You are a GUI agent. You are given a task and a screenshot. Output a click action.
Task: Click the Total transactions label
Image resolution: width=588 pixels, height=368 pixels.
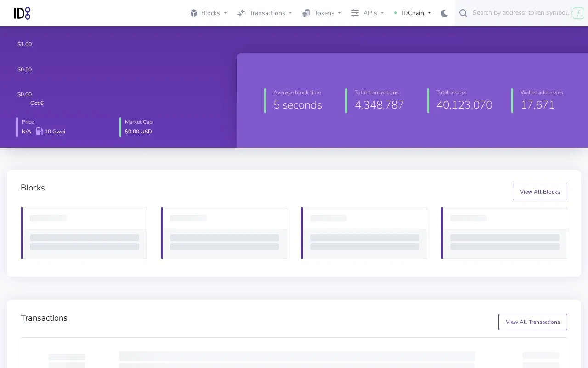(x=377, y=92)
